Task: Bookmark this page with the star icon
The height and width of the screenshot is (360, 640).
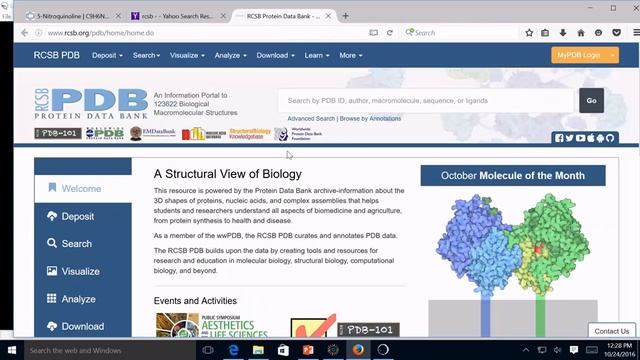Action: coord(529,33)
